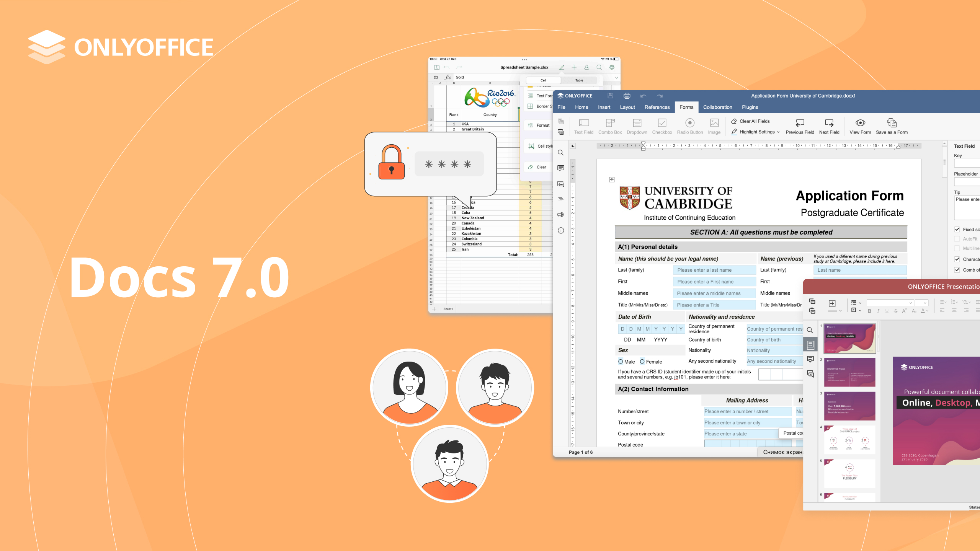Click the print icon in title bar

point(627,96)
